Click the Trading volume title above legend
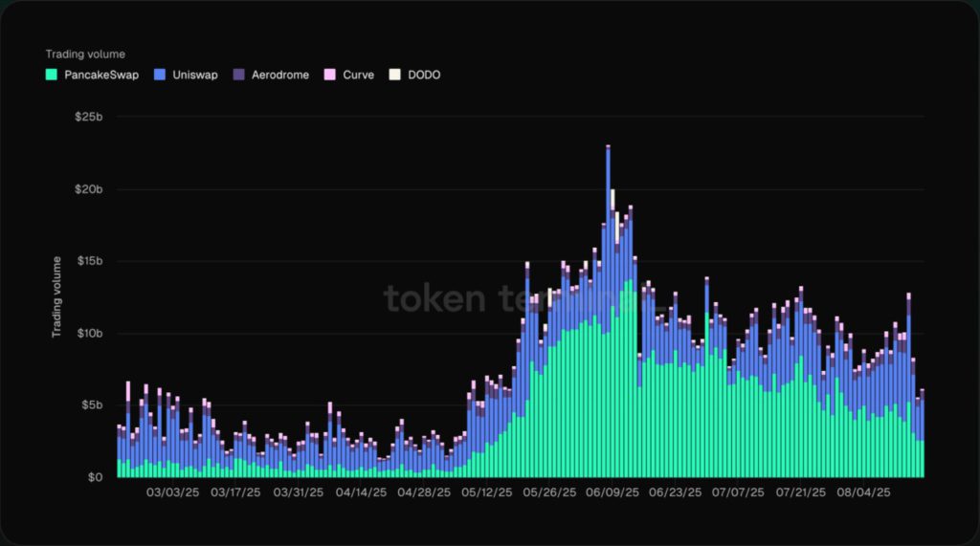Viewport: 980px width, 546px height. pos(85,55)
